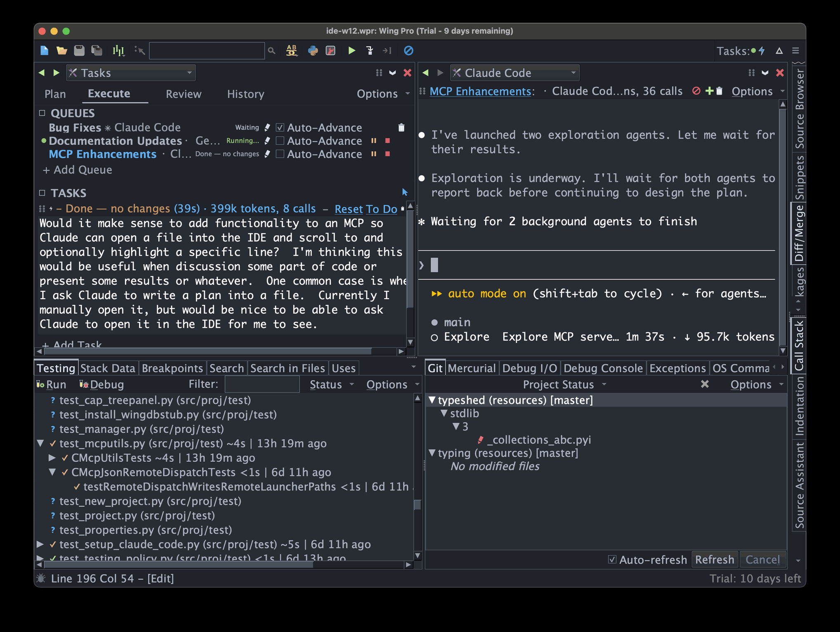This screenshot has width=840, height=632.
Task: Close the Project Status view with the X
Action: [705, 384]
